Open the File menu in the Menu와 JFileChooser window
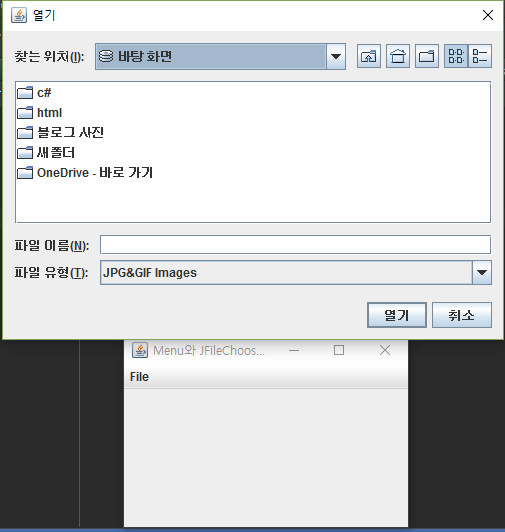 point(139,377)
